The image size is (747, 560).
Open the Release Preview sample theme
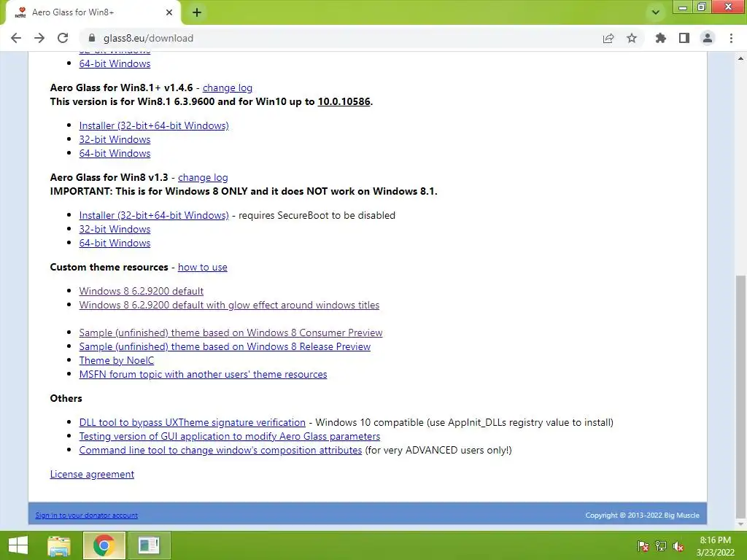coord(225,346)
